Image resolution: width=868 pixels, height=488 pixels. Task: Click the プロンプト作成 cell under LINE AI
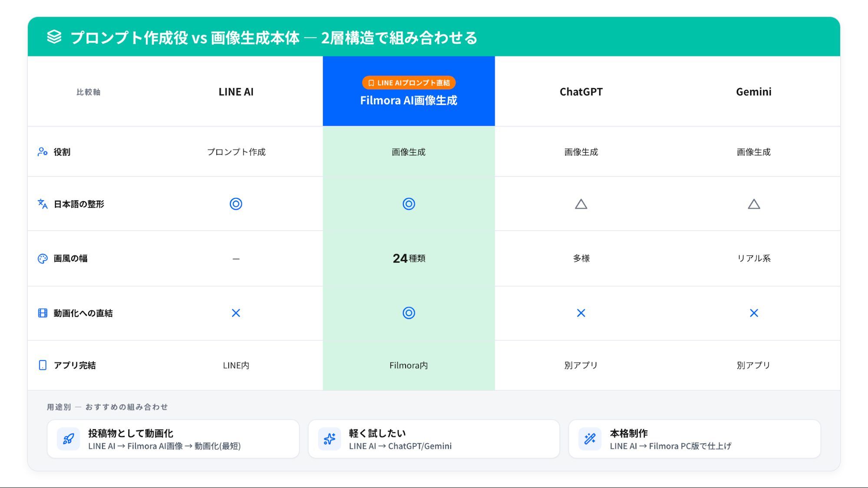click(236, 152)
